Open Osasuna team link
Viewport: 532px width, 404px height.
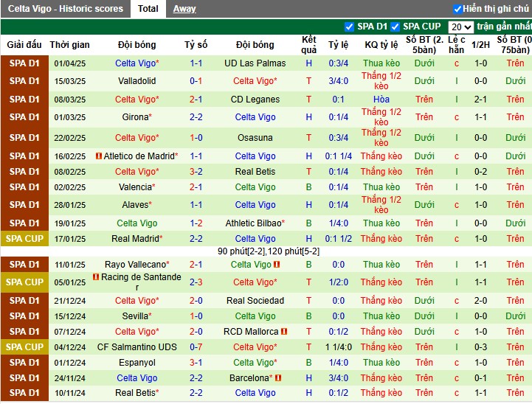tap(255, 138)
